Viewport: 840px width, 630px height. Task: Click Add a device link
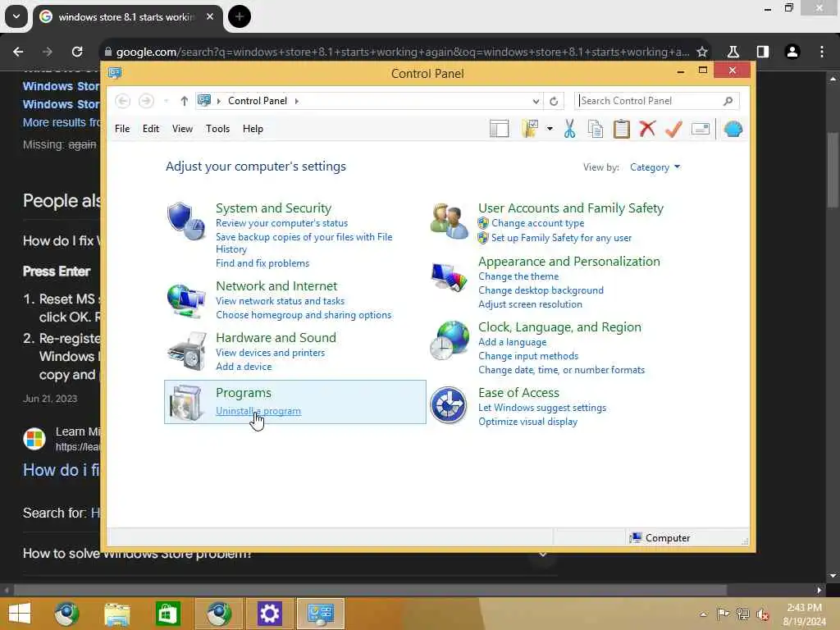tap(244, 367)
